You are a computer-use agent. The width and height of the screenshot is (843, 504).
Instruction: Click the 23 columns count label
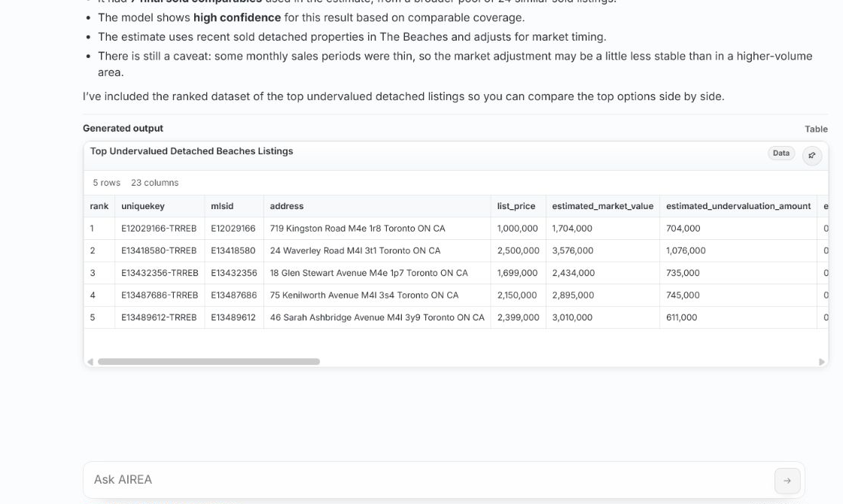click(155, 183)
